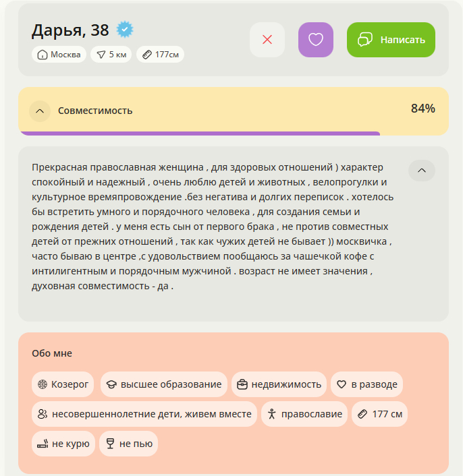Viewport: 463px width, 476px height.
Task: Click the purple compatibility progress bar
Action: pos(199,133)
